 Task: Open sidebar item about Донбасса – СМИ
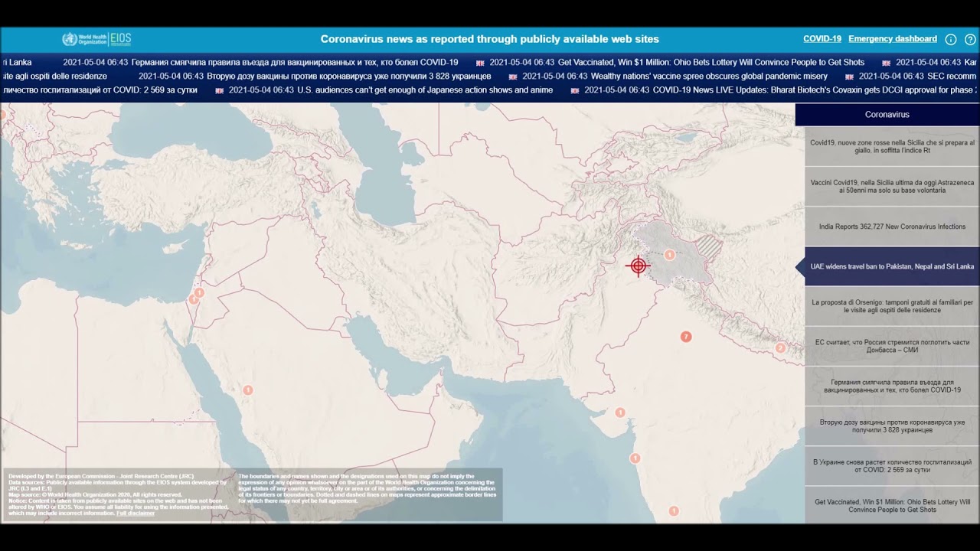[892, 346]
